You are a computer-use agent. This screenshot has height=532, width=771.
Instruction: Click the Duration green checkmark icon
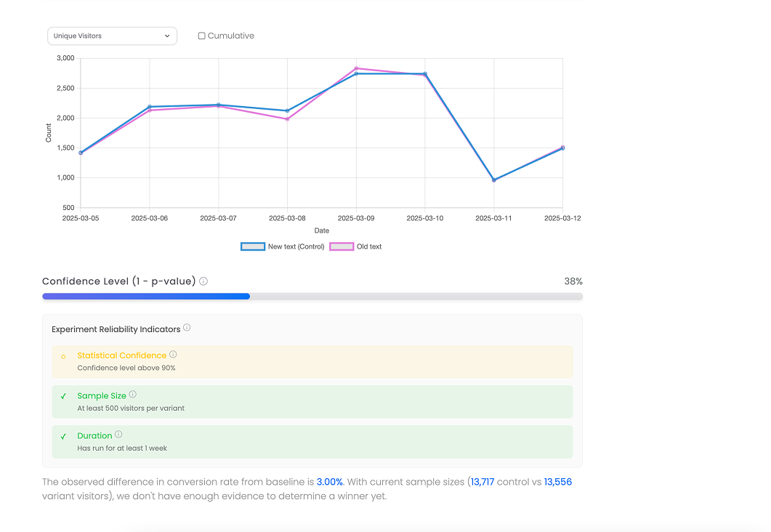click(x=63, y=436)
